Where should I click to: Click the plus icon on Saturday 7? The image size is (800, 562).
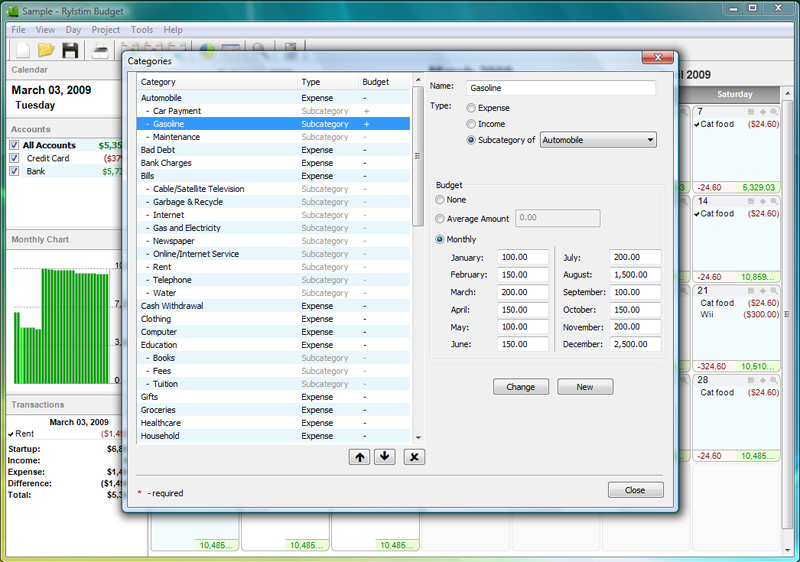coord(762,112)
